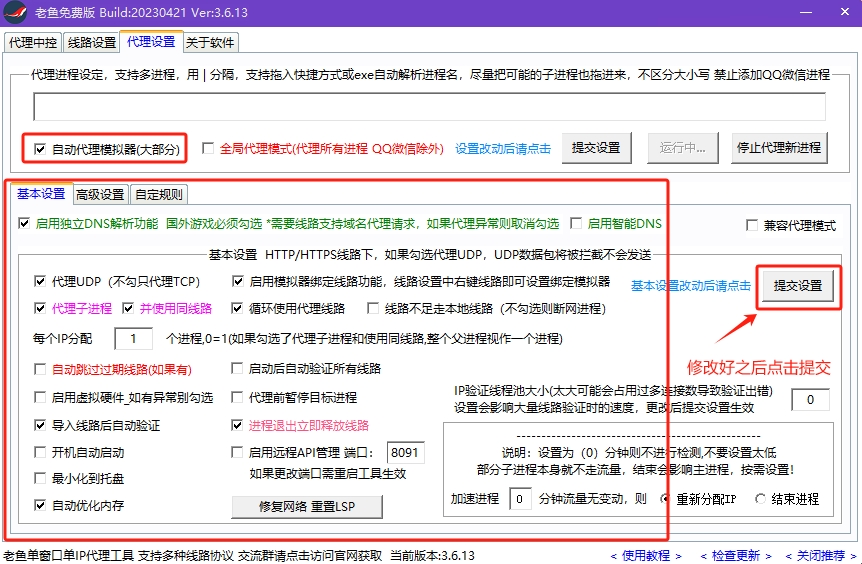
Task: Click the 老鱼 app logo icon in title bar
Action: (x=15, y=12)
